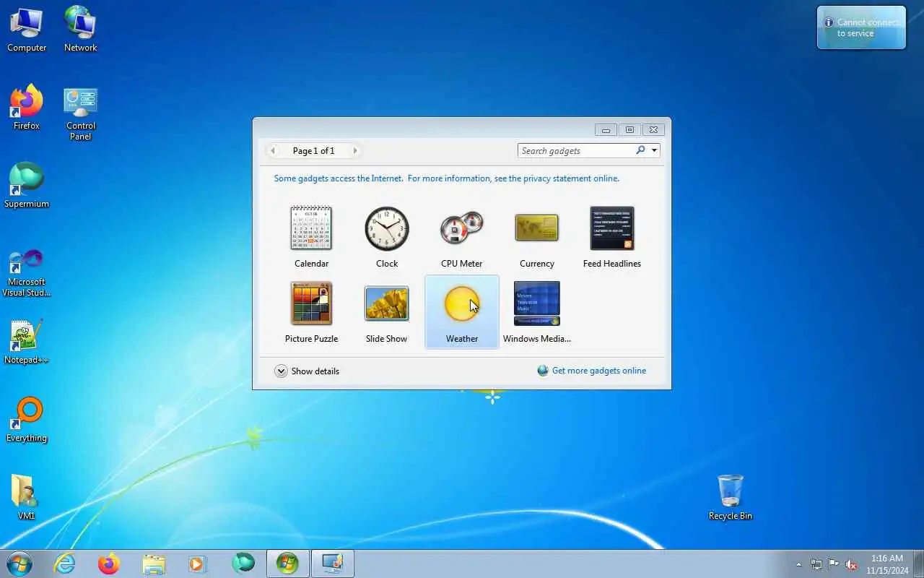Image resolution: width=924 pixels, height=578 pixels.
Task: Go to next gadget page
Action: pos(355,150)
